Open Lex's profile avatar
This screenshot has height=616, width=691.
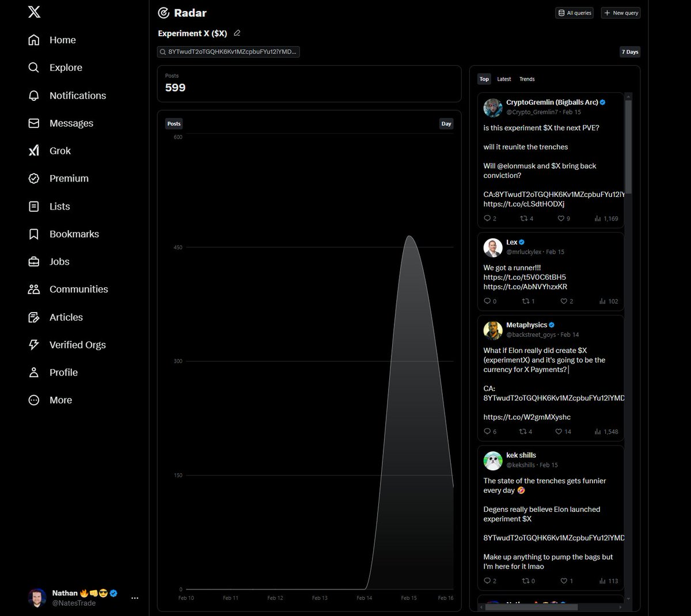coord(493,248)
